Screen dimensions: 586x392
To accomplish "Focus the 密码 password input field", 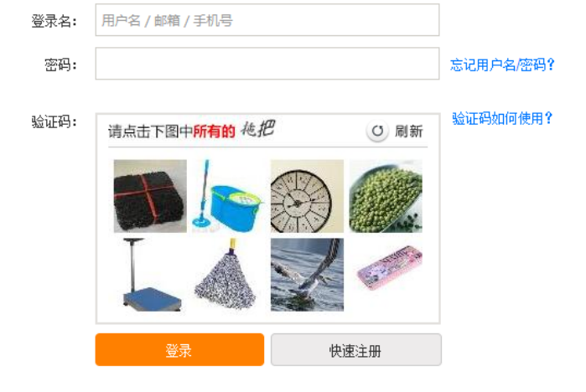I will 267,64.
